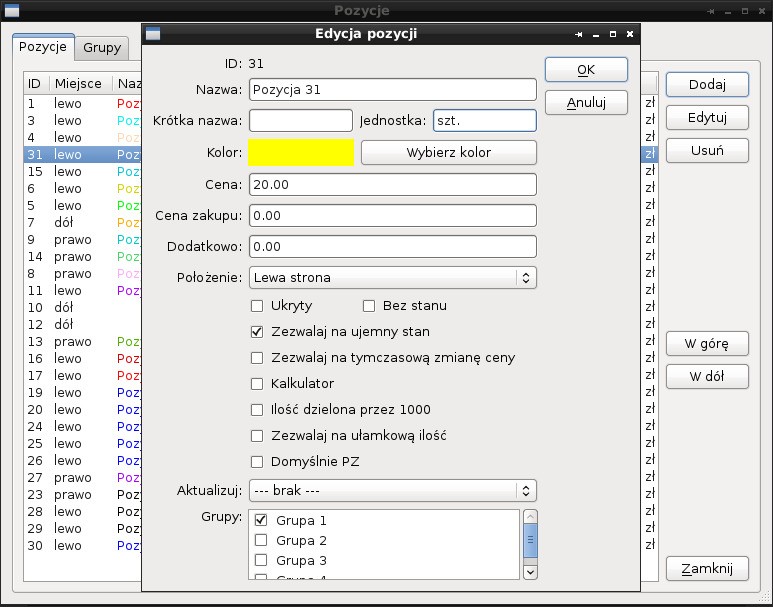Minimize the Edycja pozycji dialog
The height and width of the screenshot is (607, 773).
[x=596, y=34]
